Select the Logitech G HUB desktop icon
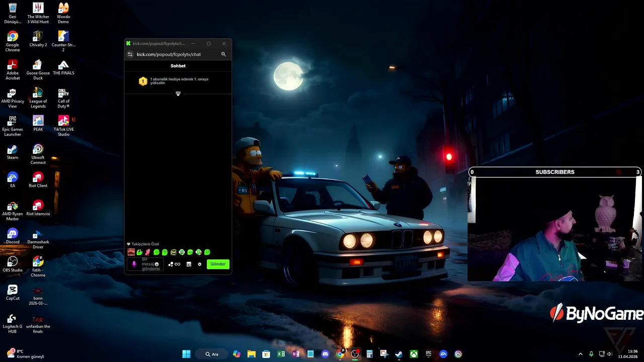The width and height of the screenshot is (644, 362). click(13, 323)
